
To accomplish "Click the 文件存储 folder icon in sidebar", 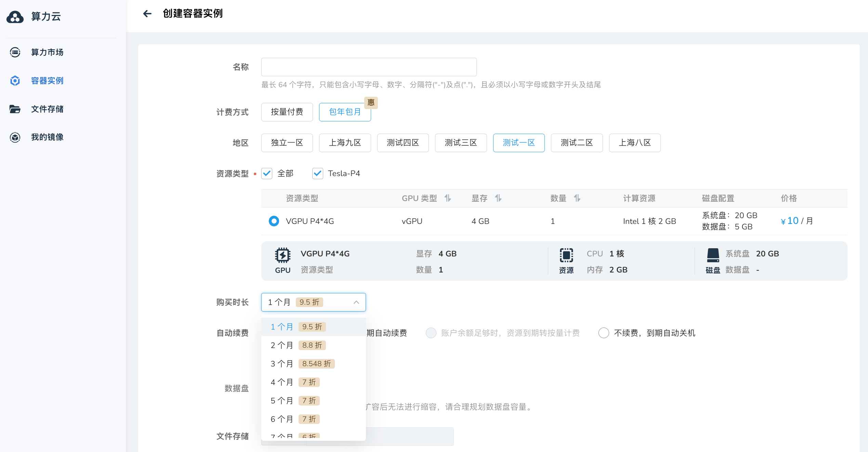I will click(15, 109).
